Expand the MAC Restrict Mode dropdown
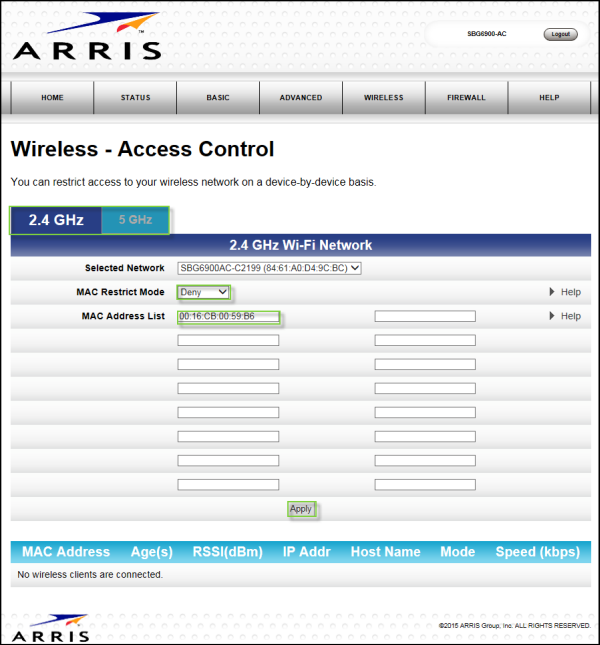The image size is (600, 645). pos(204,292)
